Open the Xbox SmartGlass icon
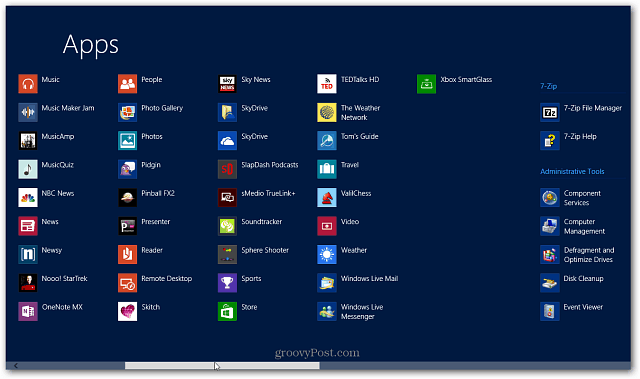The height and width of the screenshot is (379, 640). click(x=427, y=84)
